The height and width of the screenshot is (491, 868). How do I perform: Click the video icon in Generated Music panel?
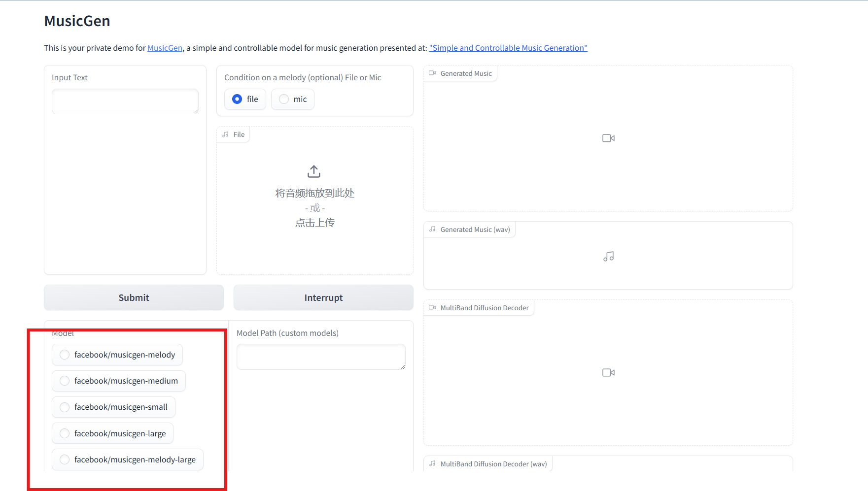[608, 138]
